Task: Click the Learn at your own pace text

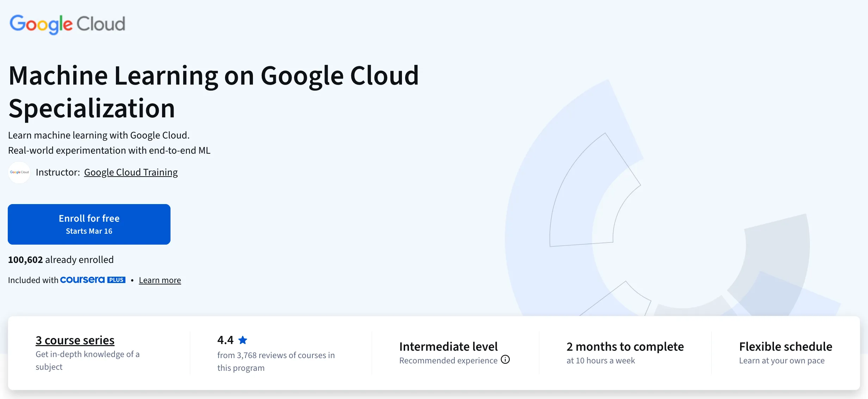Action: tap(781, 360)
